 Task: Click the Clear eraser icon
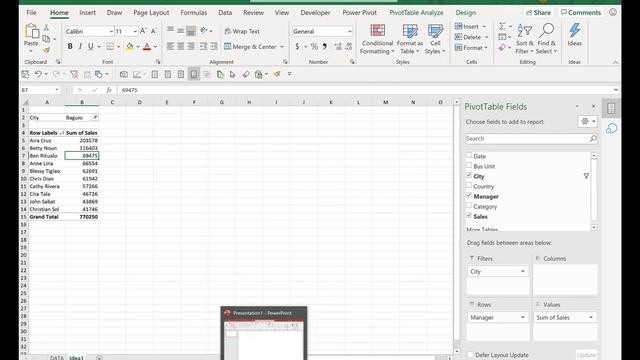pos(502,48)
